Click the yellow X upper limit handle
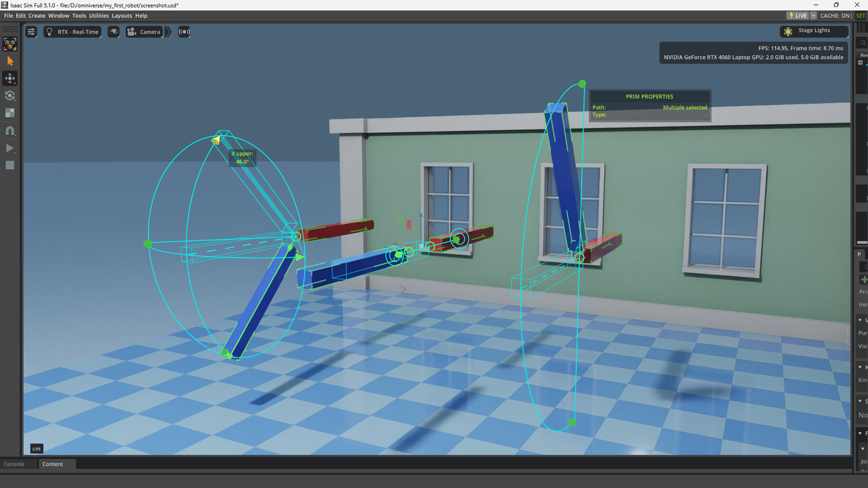Image resolution: width=868 pixels, height=488 pixels. [216, 140]
